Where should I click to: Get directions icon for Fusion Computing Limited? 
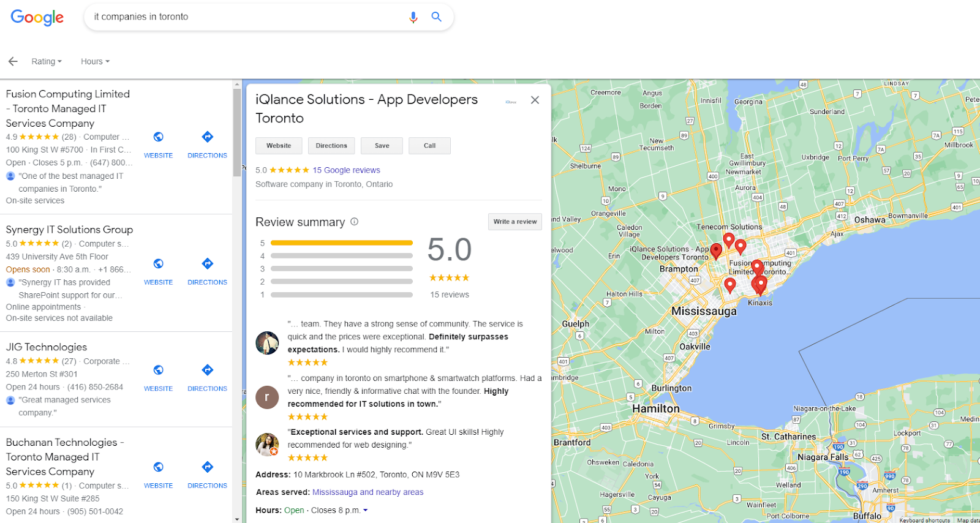point(208,137)
